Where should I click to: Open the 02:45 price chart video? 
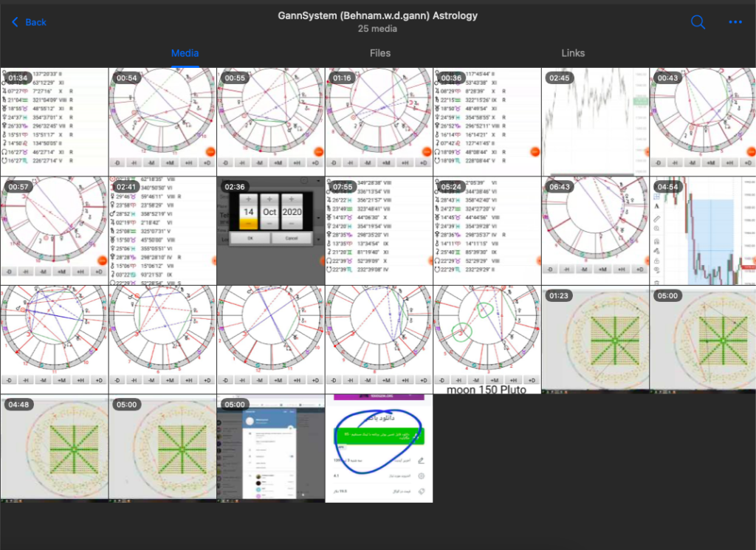tap(596, 122)
